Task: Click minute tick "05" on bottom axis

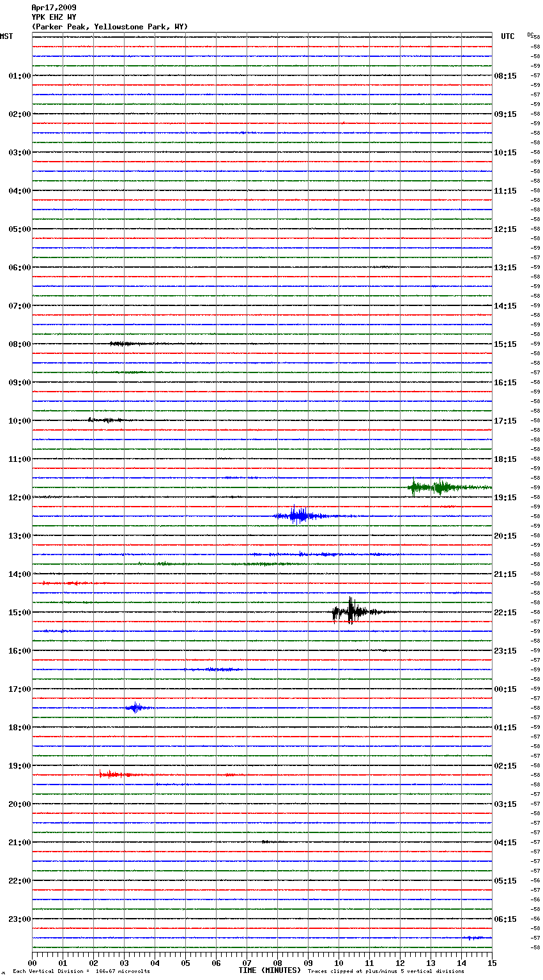Action: click(x=185, y=963)
